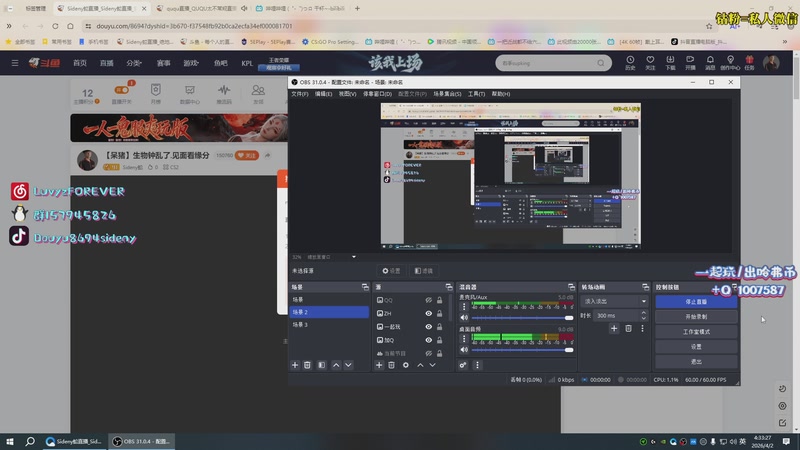Image resolution: width=800 pixels, height=450 pixels.
Task: Remove scene transition with trash icon
Action: click(x=629, y=329)
